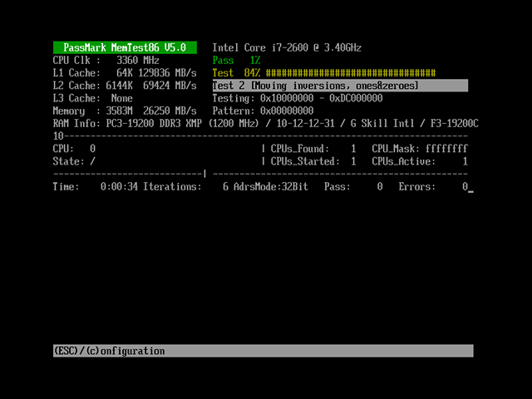Click the Test 2 Moving inversions banner

point(340,86)
